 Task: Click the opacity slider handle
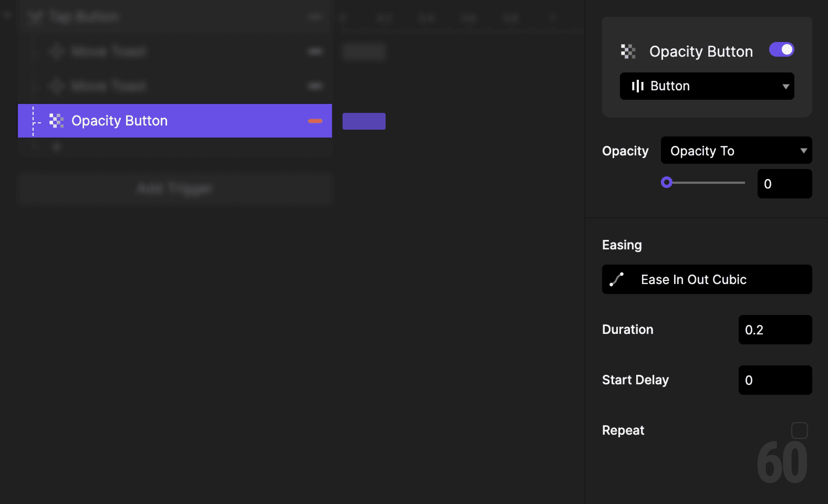point(667,183)
